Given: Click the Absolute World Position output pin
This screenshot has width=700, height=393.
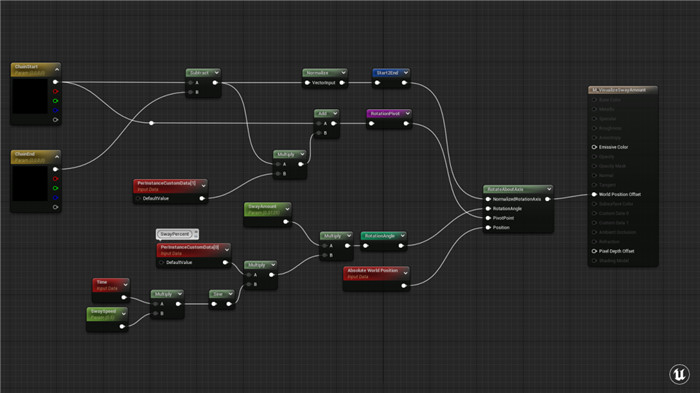Looking at the screenshot, I should pyautogui.click(x=404, y=286).
